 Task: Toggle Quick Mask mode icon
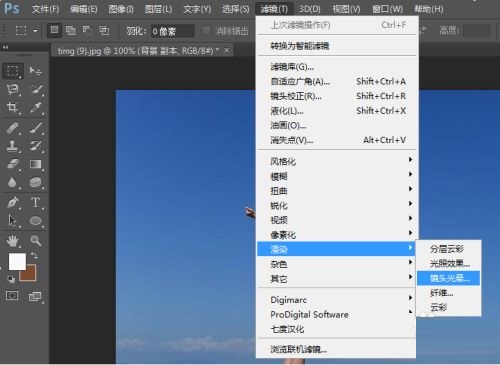pos(12,295)
